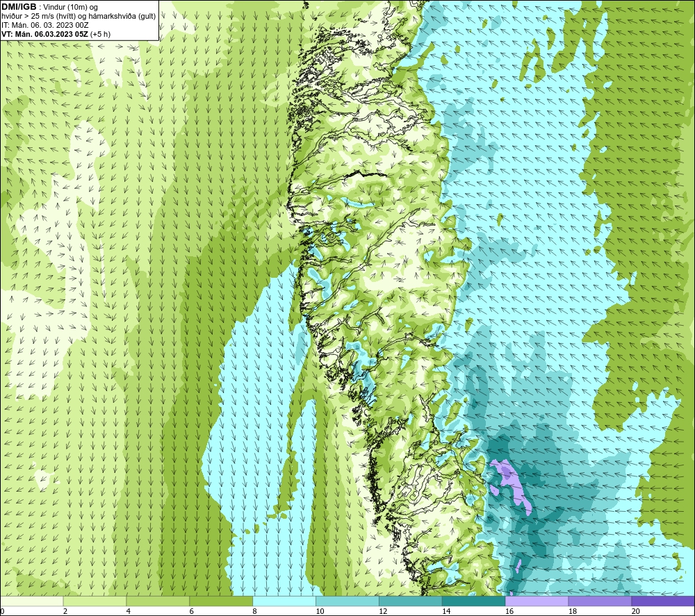
Task: Click the 4–6 m/s legend color segment
Action: [x=158, y=601]
